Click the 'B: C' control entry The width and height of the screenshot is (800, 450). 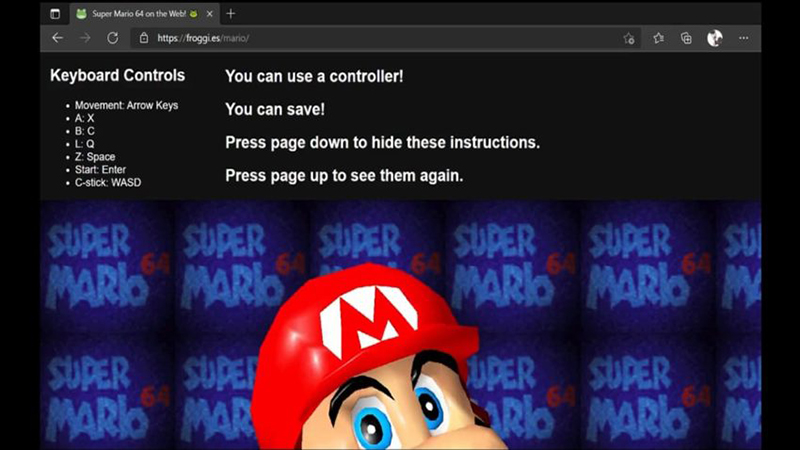point(85,131)
